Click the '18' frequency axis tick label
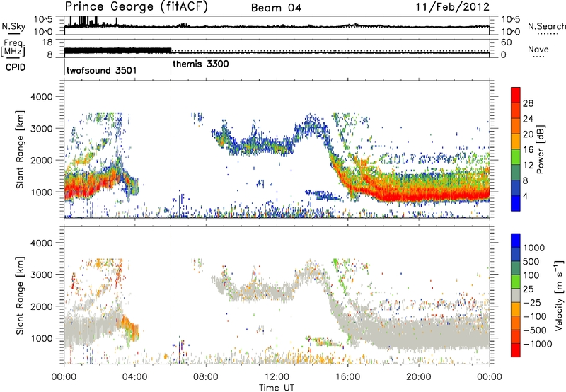This screenshot has height=392, width=566. (x=47, y=42)
